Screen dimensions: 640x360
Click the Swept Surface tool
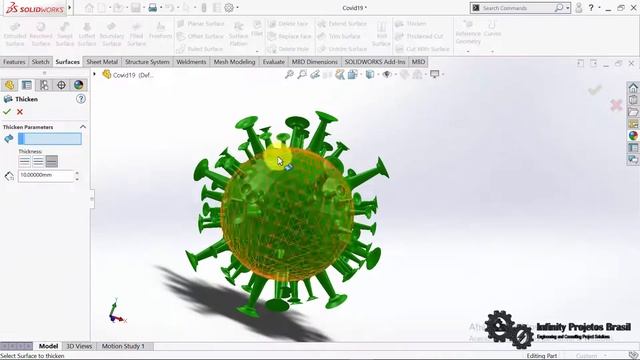[x=64, y=34]
